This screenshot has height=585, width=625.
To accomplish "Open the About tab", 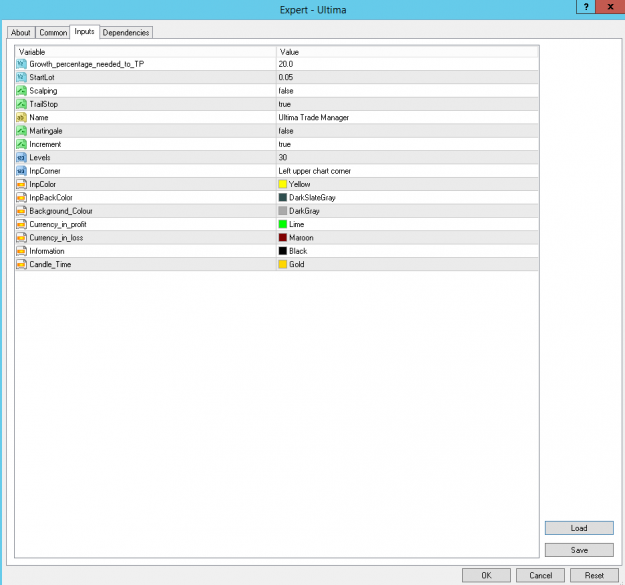I will [21, 33].
